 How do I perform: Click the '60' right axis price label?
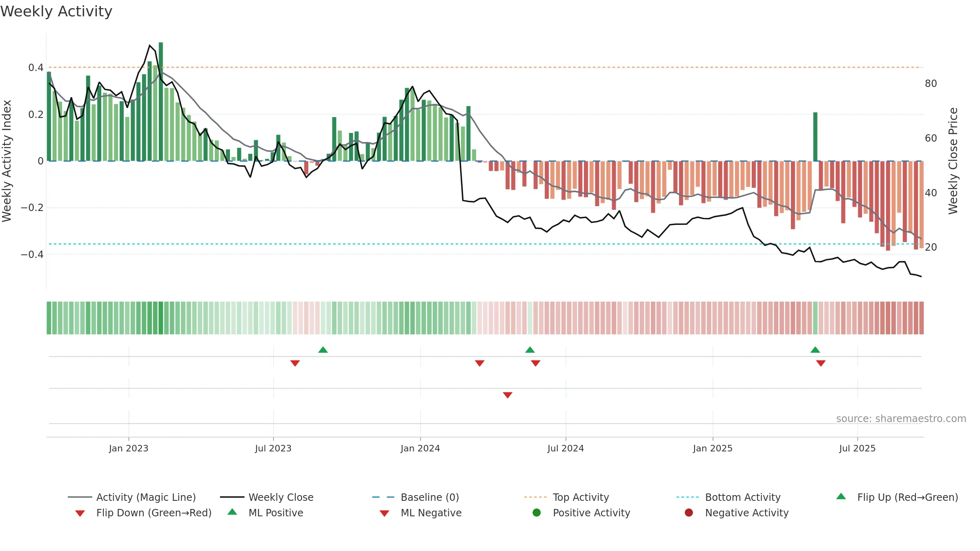931,138
